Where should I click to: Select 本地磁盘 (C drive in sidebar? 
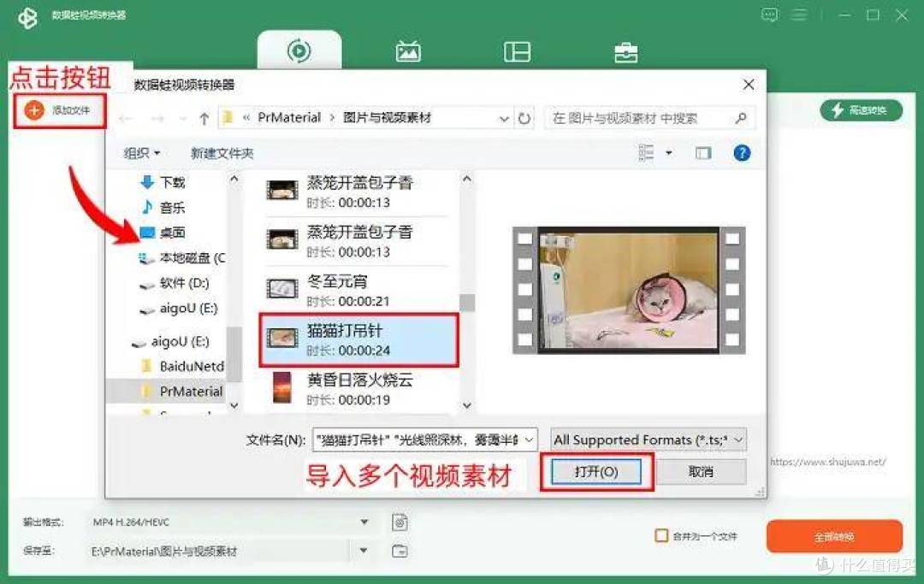tap(181, 258)
